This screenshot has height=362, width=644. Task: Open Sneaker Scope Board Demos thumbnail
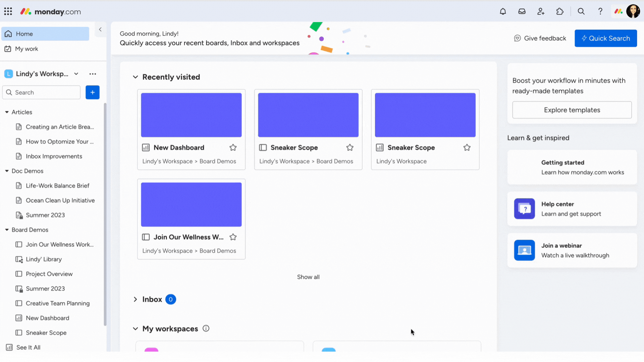[308, 115]
